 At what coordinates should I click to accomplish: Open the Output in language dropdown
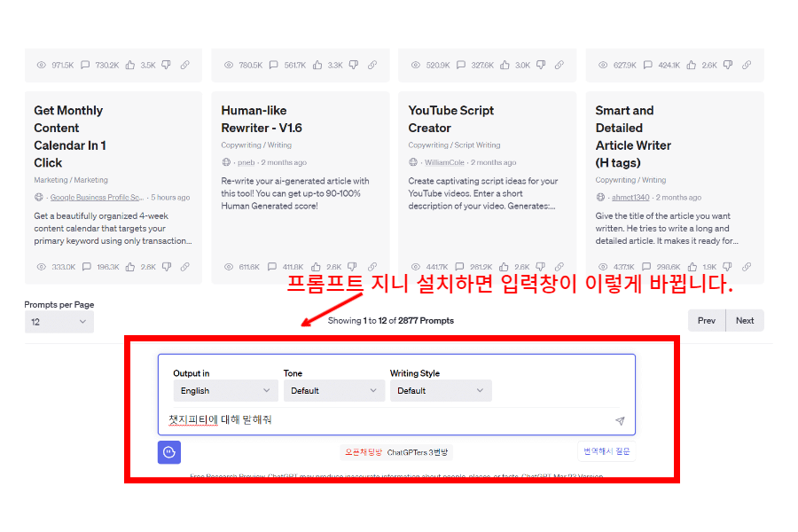point(224,390)
